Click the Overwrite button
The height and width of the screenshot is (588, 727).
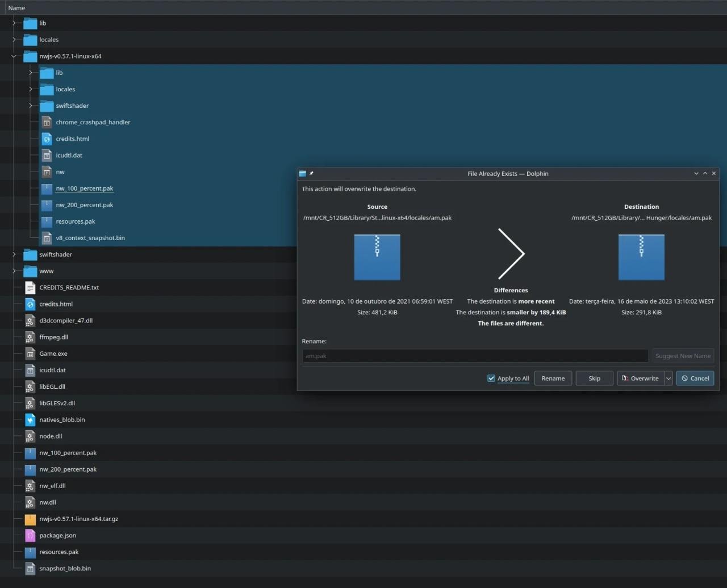[640, 379]
